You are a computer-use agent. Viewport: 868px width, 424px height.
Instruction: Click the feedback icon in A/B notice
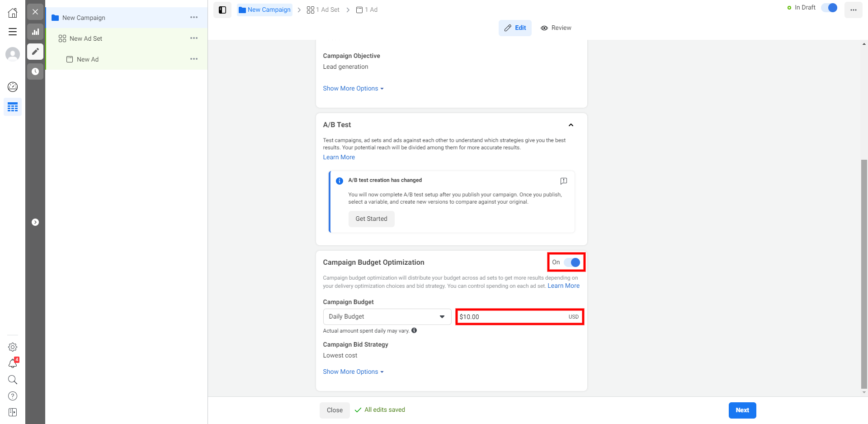coord(563,181)
